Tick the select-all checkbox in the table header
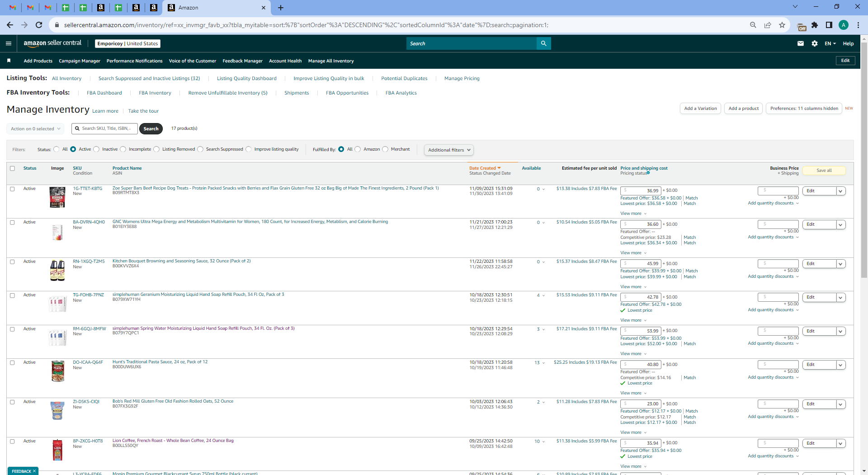 13,168
